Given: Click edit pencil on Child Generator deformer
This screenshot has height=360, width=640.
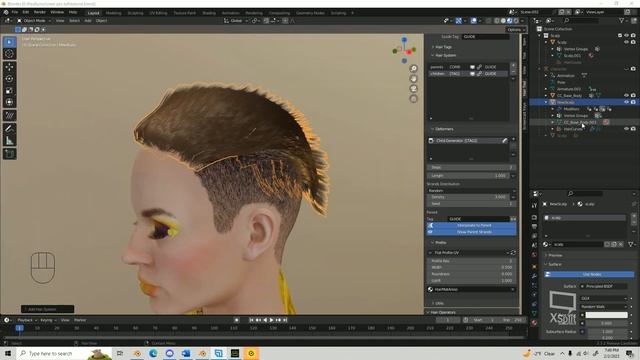Looking at the screenshot, I should click(x=504, y=140).
